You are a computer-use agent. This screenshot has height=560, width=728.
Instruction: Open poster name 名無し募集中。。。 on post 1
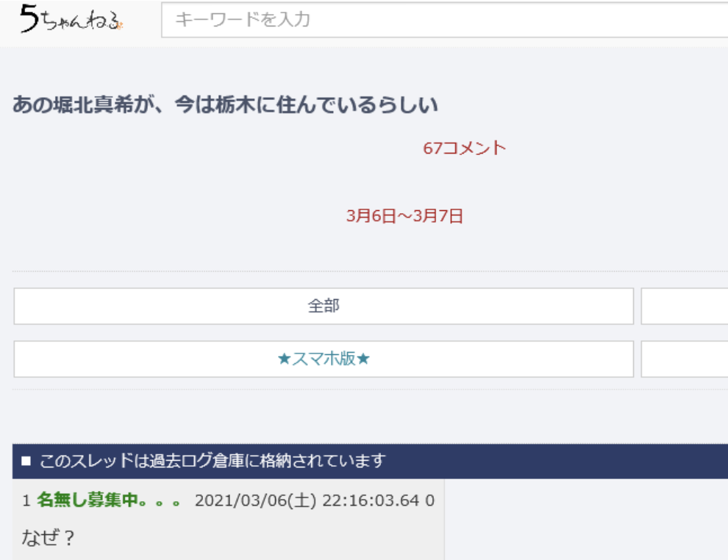pos(109,500)
